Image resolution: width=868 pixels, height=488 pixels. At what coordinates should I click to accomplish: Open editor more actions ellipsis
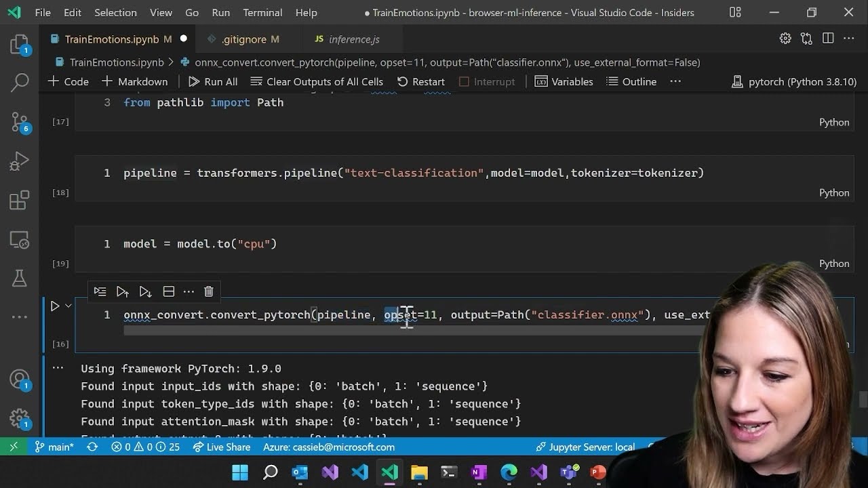pos(849,39)
